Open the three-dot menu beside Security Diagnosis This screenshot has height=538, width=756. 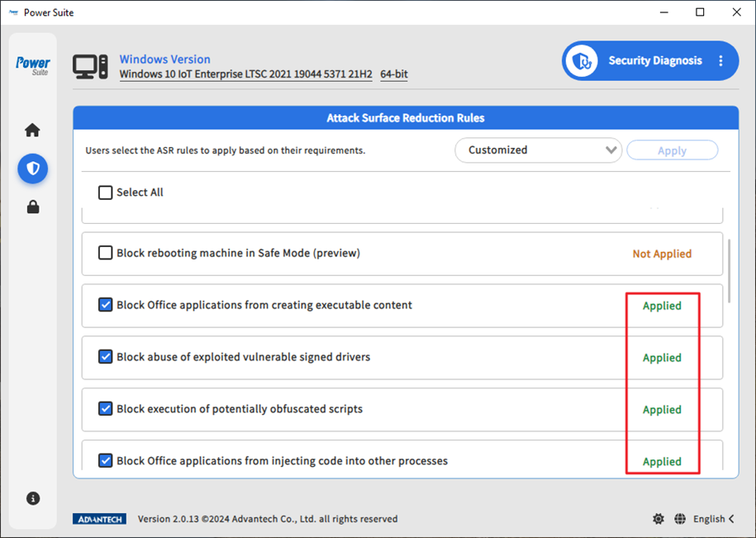pyautogui.click(x=720, y=61)
